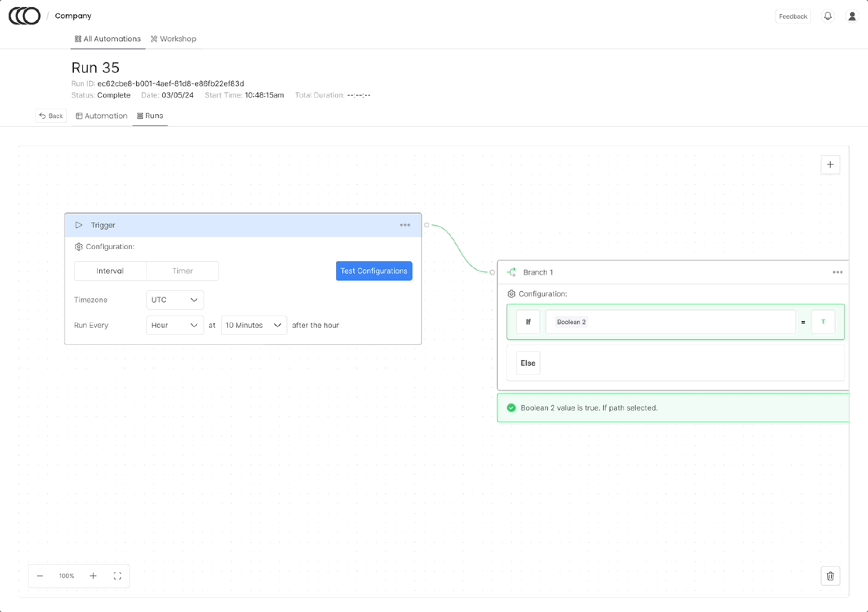868x612 pixels.
Task: Open Branch 1 three-dot menu
Action: click(x=837, y=272)
